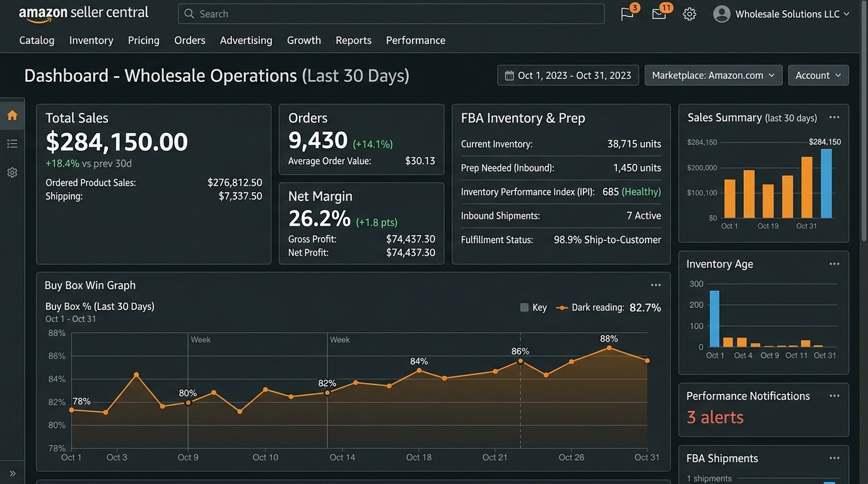
Task: Click the $30.13 average order value
Action: [420, 161]
